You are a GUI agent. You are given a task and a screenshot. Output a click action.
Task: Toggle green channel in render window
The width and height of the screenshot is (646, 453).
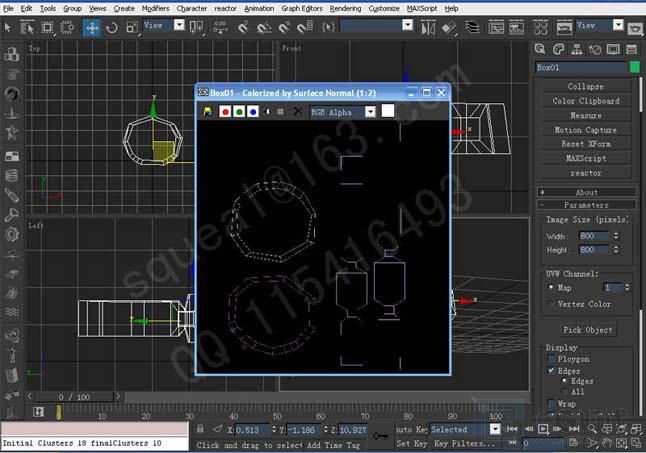coord(239,111)
